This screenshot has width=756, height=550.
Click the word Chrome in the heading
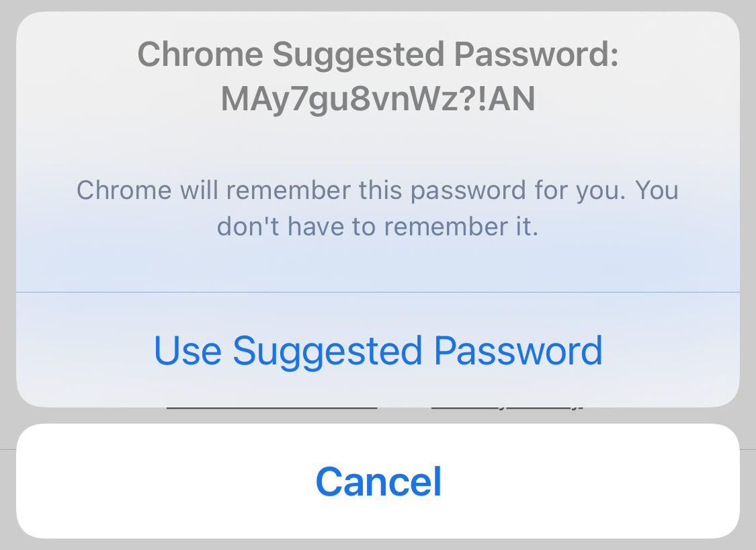tap(200, 54)
